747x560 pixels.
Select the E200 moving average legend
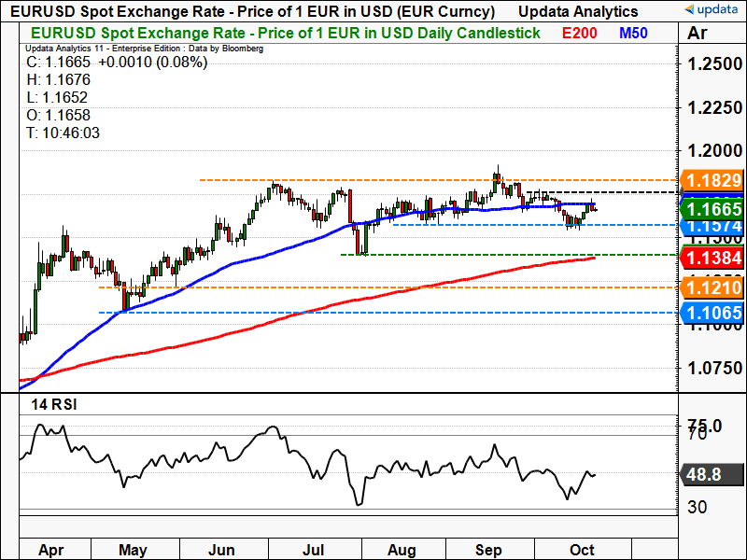pyautogui.click(x=580, y=33)
